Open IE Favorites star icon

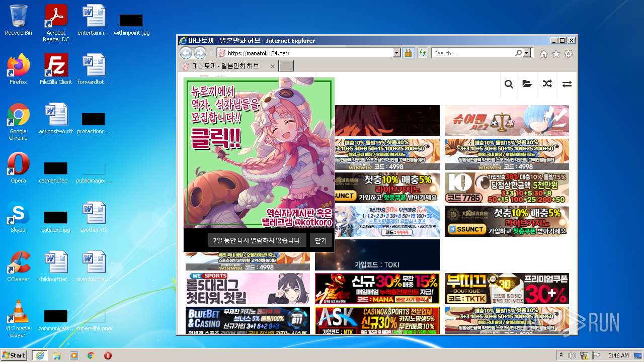pos(556,54)
